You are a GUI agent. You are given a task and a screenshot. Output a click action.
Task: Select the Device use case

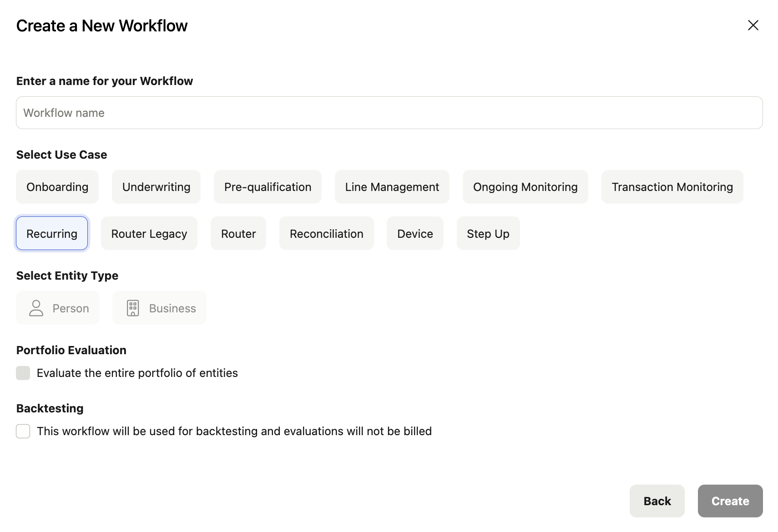(x=415, y=234)
